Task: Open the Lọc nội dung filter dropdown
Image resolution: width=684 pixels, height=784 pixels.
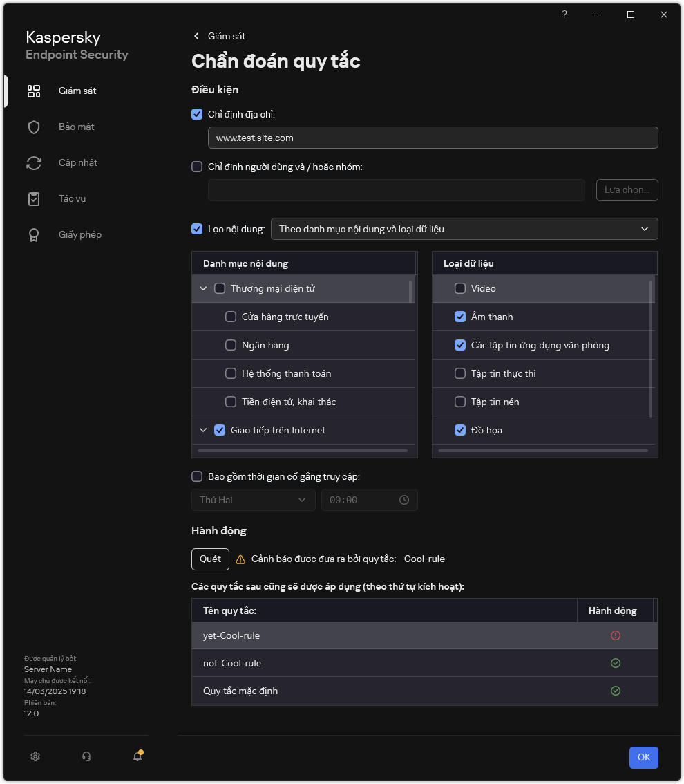Action: [464, 229]
